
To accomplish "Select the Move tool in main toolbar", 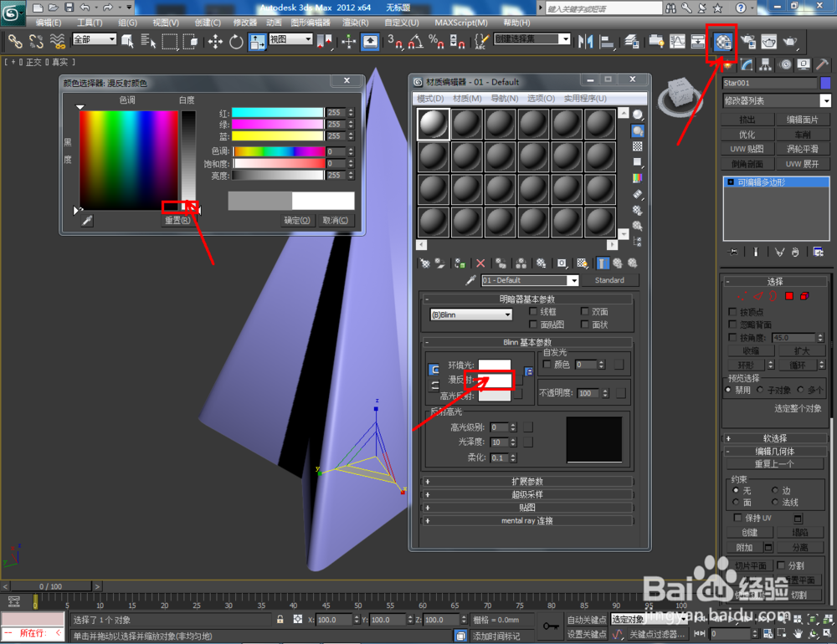I will click(x=216, y=42).
